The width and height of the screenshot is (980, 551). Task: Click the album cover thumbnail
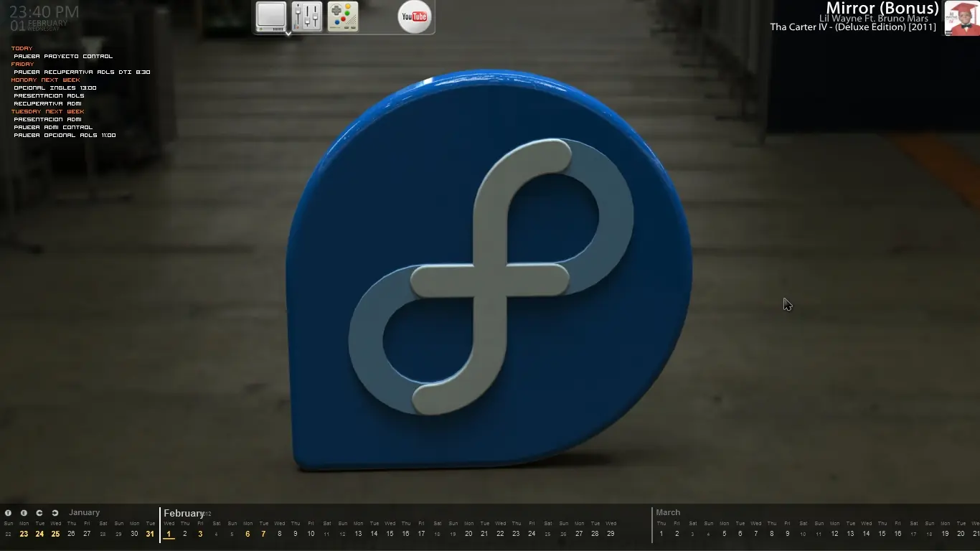(x=962, y=18)
